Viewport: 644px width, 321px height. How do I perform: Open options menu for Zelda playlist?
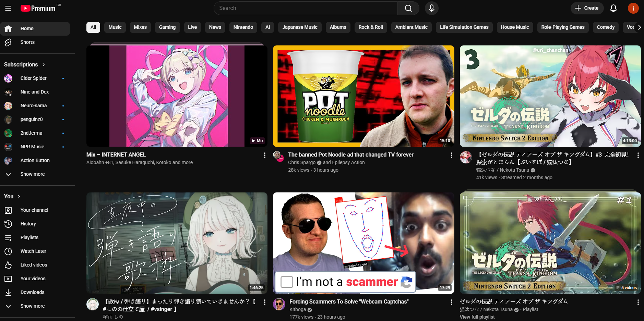coord(638,302)
